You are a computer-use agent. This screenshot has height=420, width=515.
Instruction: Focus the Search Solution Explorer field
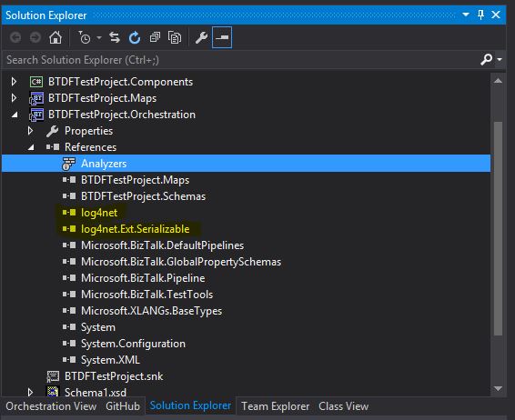(241, 60)
